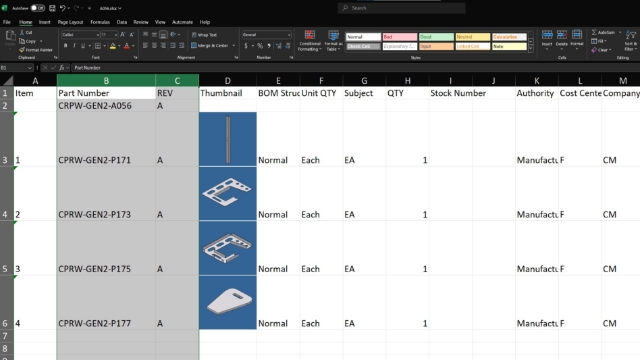Toggle Underline formatting
Screen dimensions: 640x360
tap(83, 46)
